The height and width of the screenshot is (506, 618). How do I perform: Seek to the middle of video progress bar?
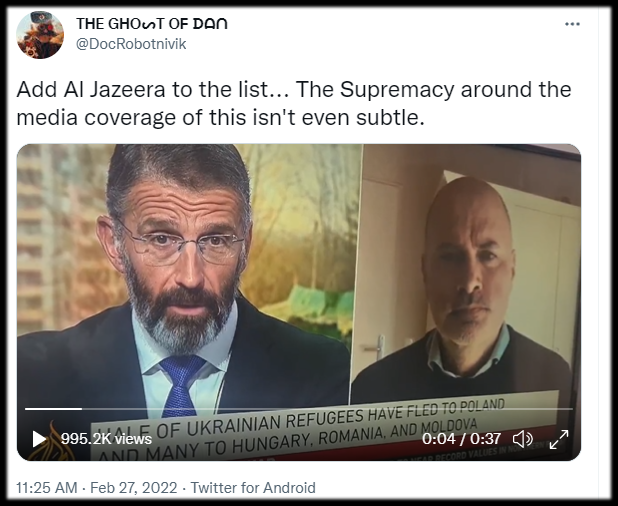point(299,409)
